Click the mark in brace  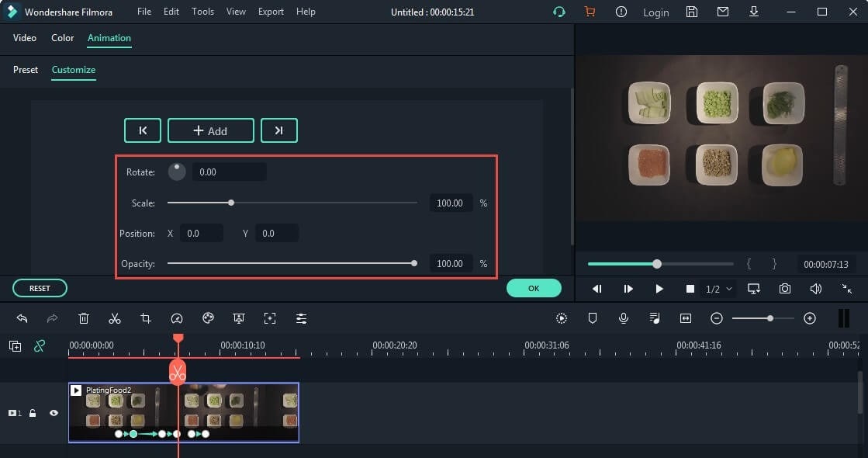[x=749, y=264]
